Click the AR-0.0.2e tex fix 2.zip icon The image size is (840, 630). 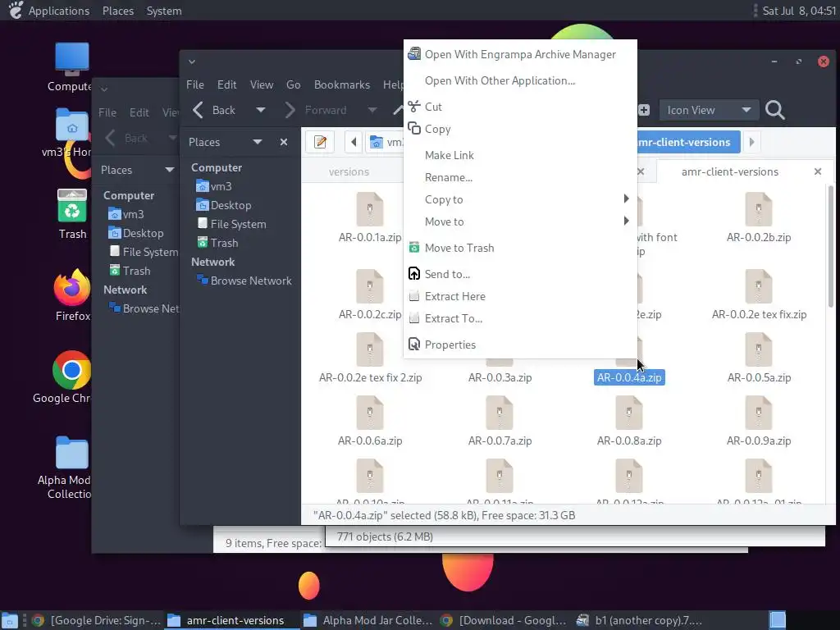tap(370, 349)
